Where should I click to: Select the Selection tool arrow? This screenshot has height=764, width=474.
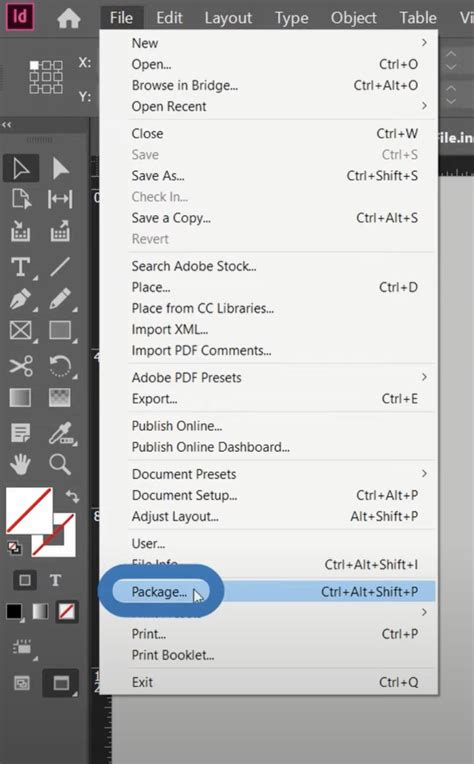tap(20, 169)
